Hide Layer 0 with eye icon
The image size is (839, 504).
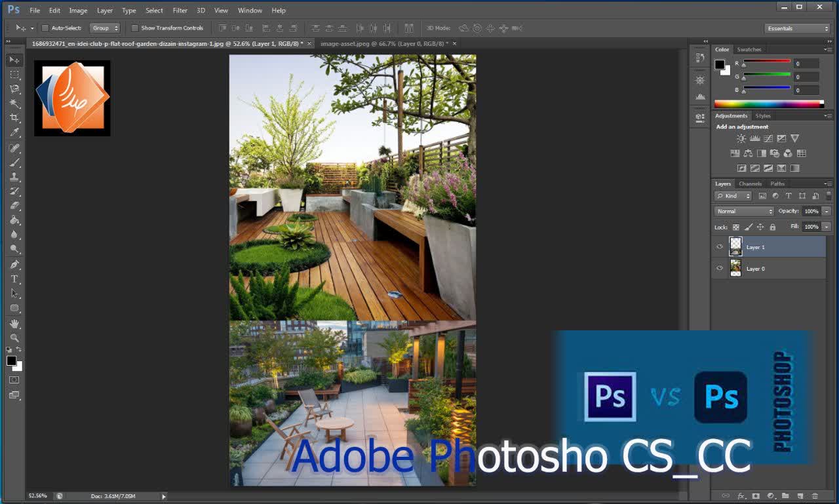click(x=720, y=268)
